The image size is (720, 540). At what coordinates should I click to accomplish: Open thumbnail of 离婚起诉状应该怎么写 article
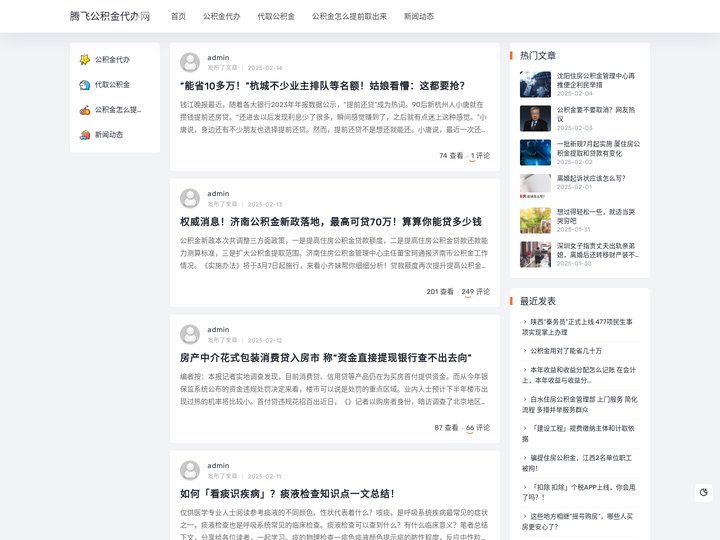click(535, 186)
